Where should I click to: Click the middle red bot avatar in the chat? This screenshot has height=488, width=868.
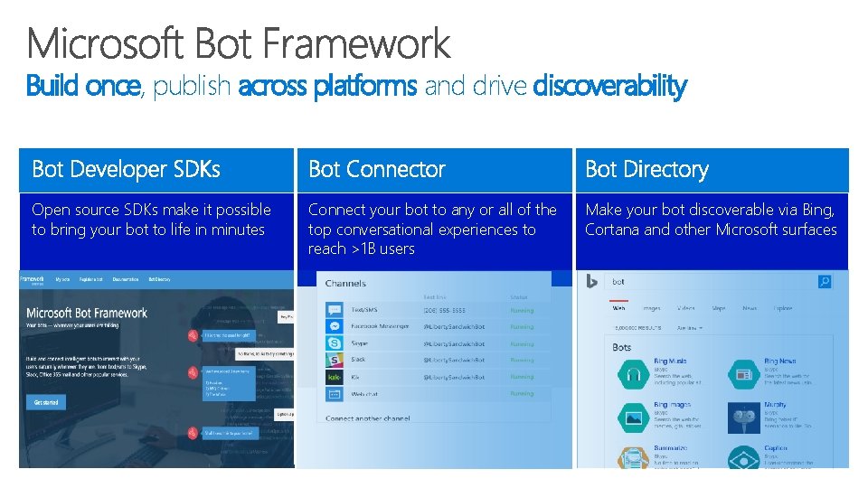(193, 373)
